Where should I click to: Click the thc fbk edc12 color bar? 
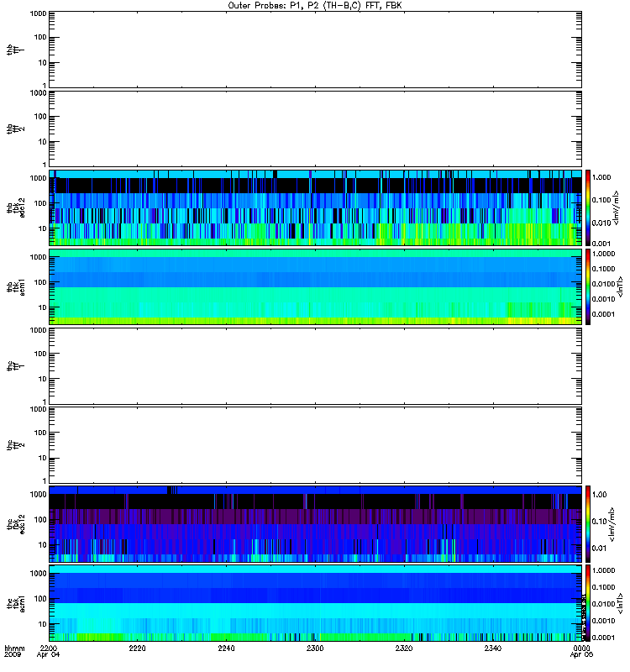[x=587, y=523]
